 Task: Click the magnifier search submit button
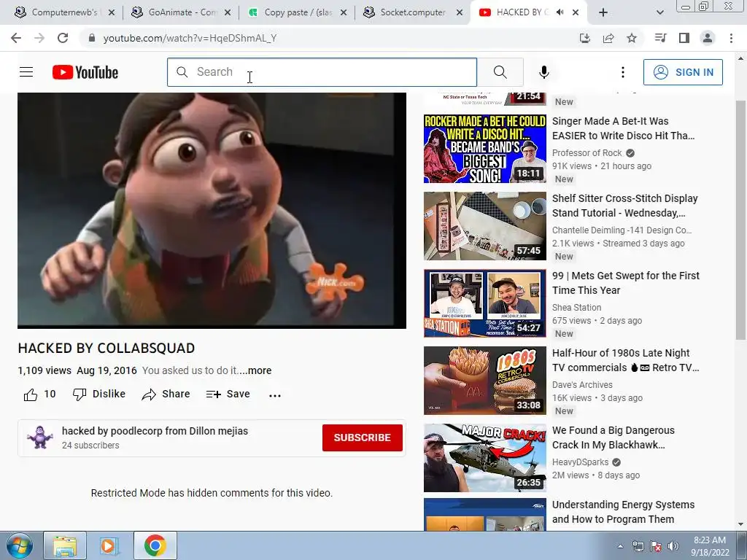(500, 72)
